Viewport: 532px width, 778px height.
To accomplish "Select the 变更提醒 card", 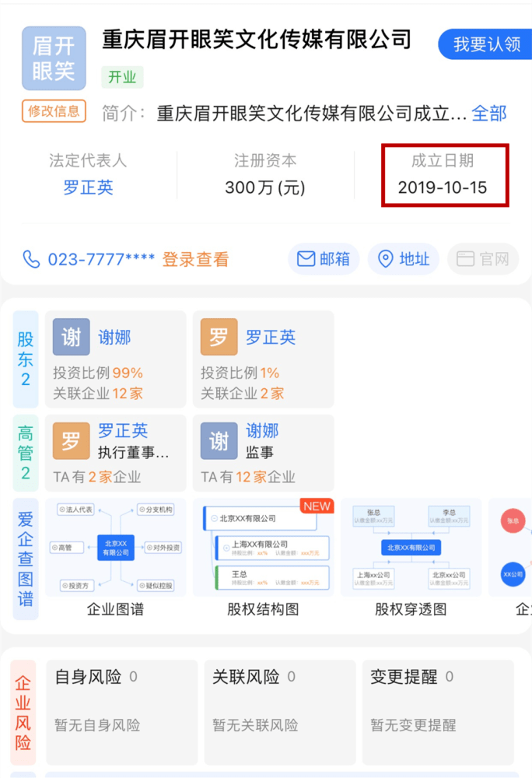I will [x=438, y=712].
